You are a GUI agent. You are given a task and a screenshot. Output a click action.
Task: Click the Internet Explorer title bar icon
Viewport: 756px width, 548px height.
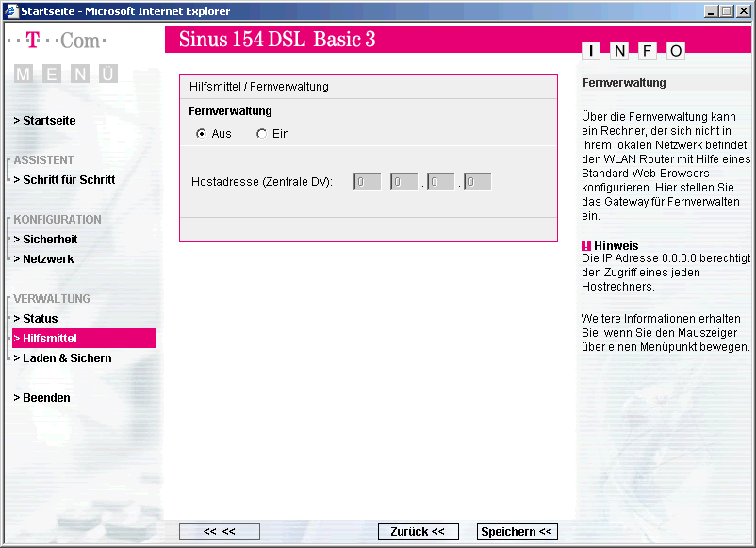[10, 10]
